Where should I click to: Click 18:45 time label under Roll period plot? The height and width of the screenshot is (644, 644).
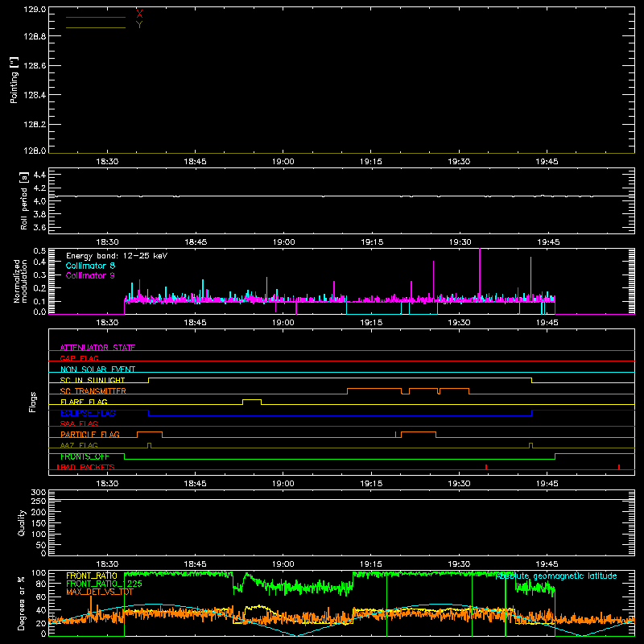196,242
